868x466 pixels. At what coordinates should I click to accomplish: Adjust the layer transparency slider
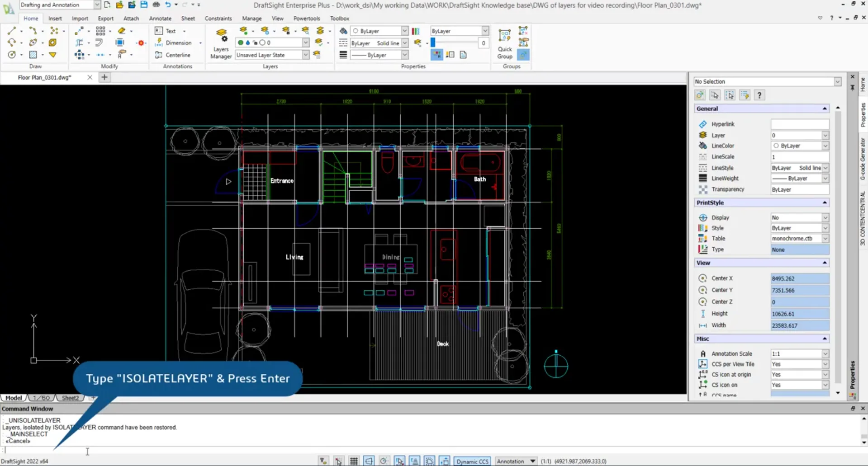(x=433, y=42)
